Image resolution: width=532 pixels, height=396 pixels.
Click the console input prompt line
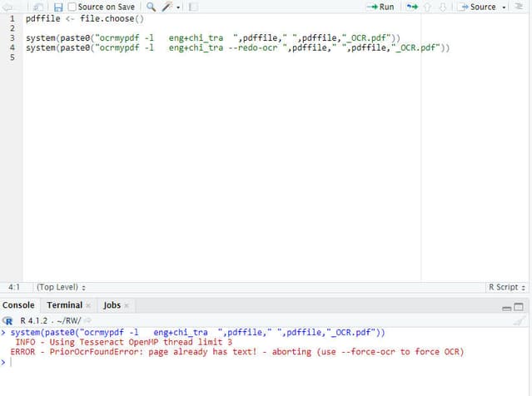[250, 363]
